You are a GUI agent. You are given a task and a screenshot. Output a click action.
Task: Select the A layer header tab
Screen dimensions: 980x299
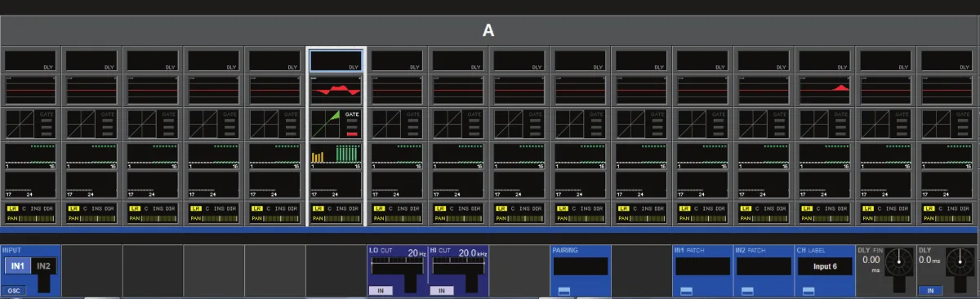tap(488, 31)
